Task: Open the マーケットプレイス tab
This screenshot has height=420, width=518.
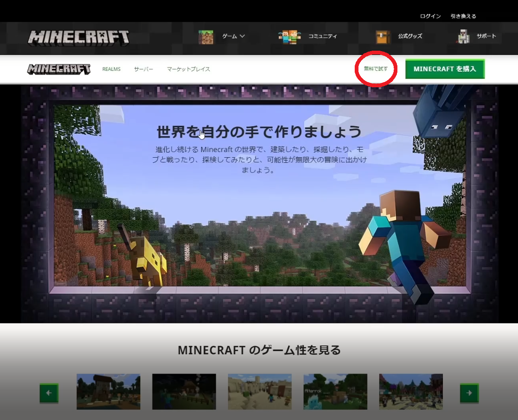Action: click(188, 69)
